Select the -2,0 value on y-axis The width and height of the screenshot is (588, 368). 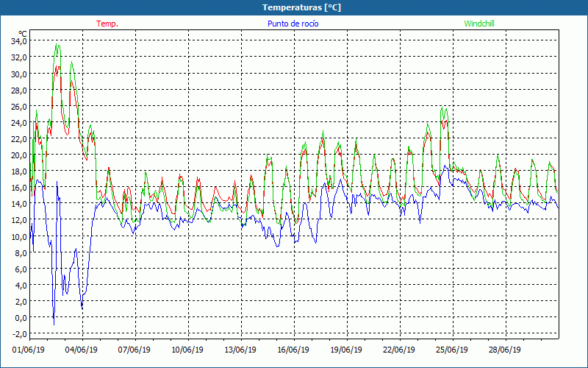pyautogui.click(x=18, y=333)
